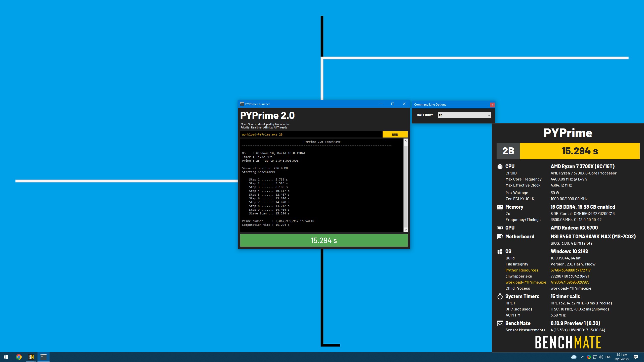Viewport: 644px width, 362px height.
Task: Click the 1900.00/1900.00 MHz FCLK value
Action: [x=569, y=199]
